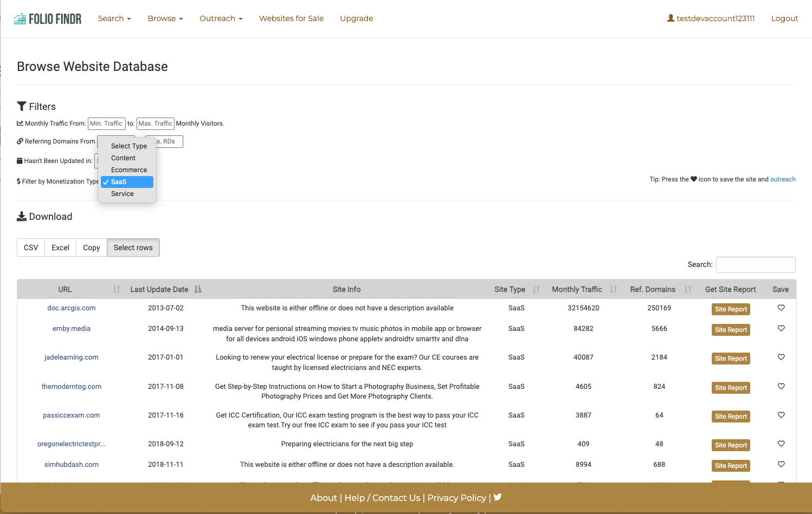Click the user profile icon for testdevaccount123111

pos(671,18)
